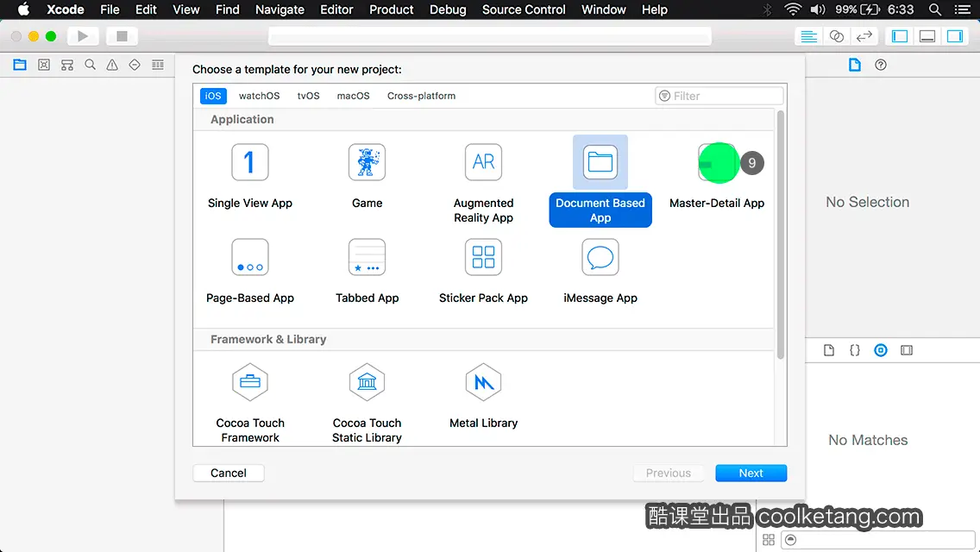Show the Code Snippet library
Screen dimensions: 980x552
click(x=854, y=350)
